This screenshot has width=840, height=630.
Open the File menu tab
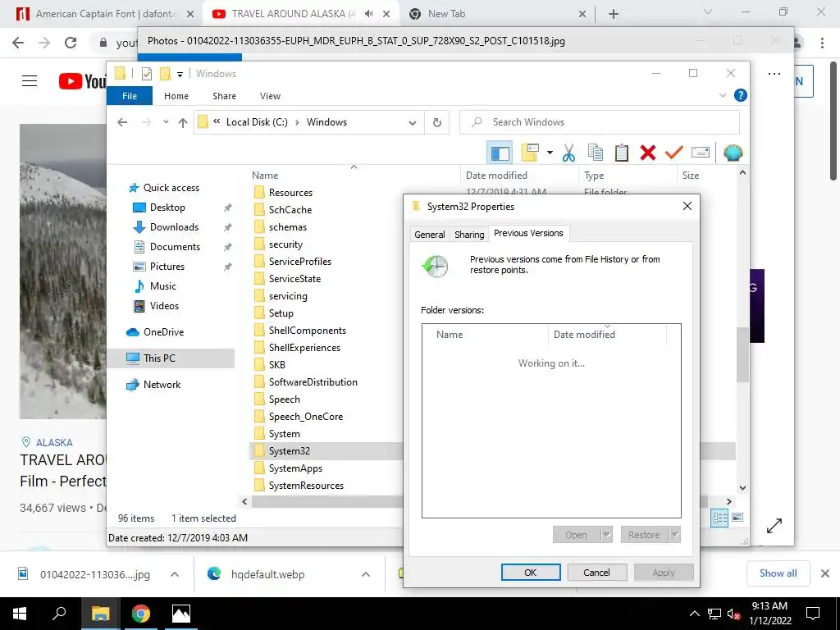coord(130,96)
